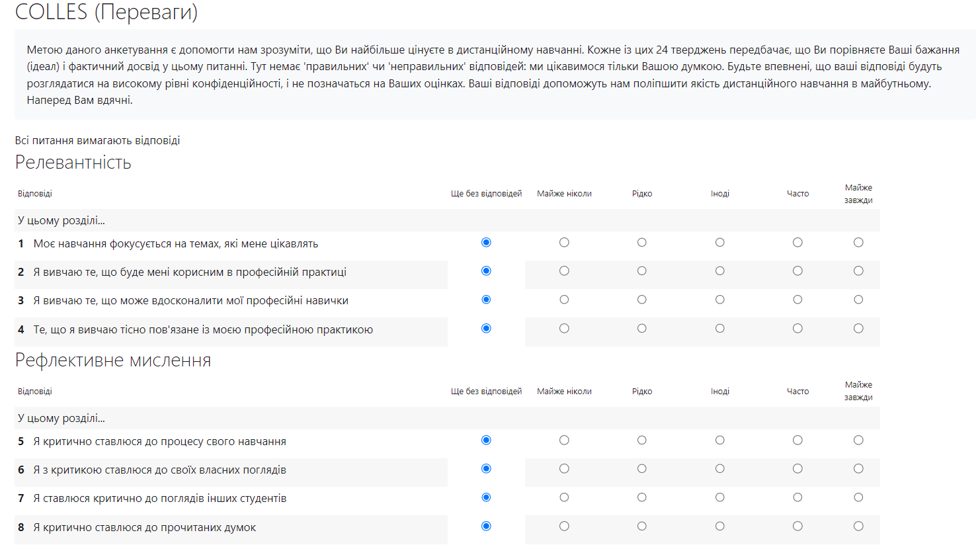The height and width of the screenshot is (545, 980).
Task: Mark 'Майже завжди' for question 3
Action: (858, 300)
